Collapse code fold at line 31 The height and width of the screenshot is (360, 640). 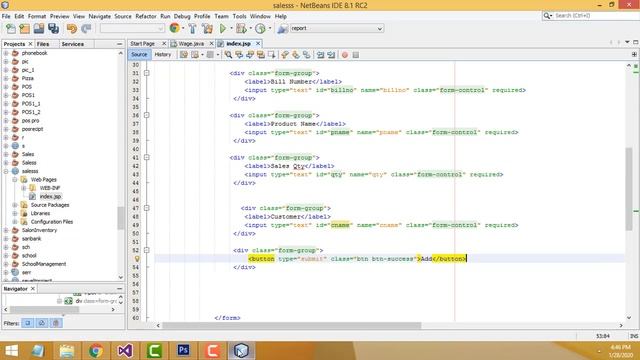[147, 73]
